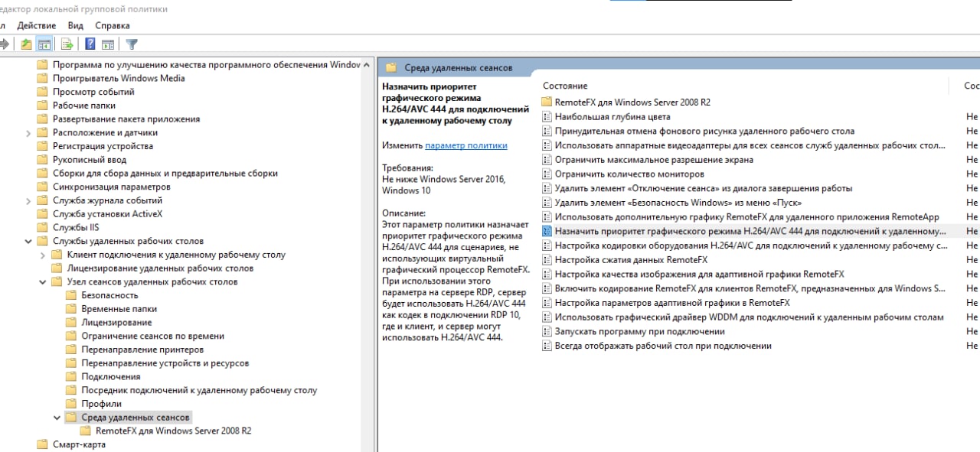
Task: Click folder icon beside Безопасность
Action: coord(71,295)
